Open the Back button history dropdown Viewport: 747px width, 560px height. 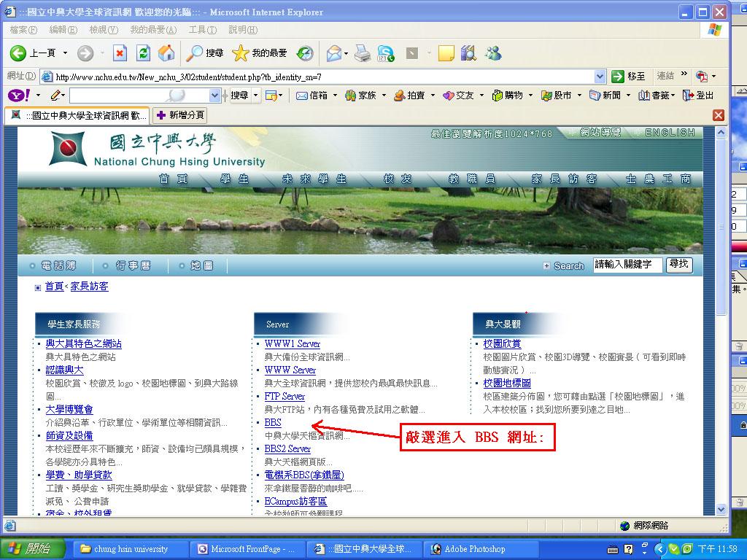click(65, 52)
